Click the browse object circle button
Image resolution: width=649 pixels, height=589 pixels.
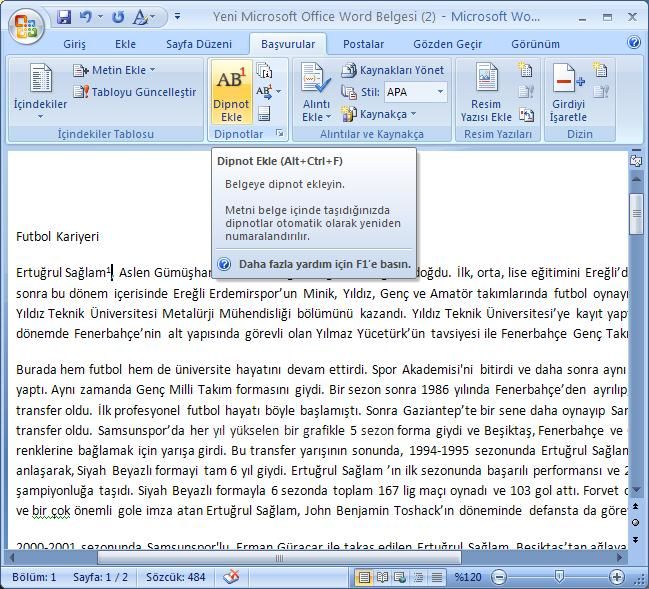click(x=635, y=523)
